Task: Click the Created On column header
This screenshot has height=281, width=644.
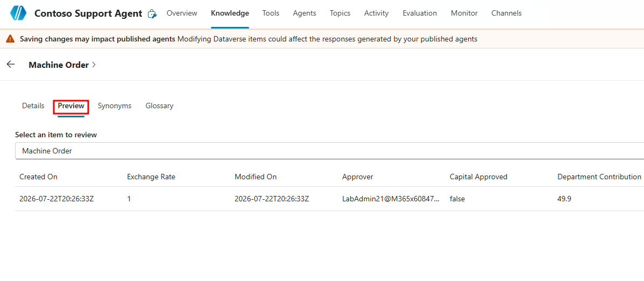Action: pos(39,177)
